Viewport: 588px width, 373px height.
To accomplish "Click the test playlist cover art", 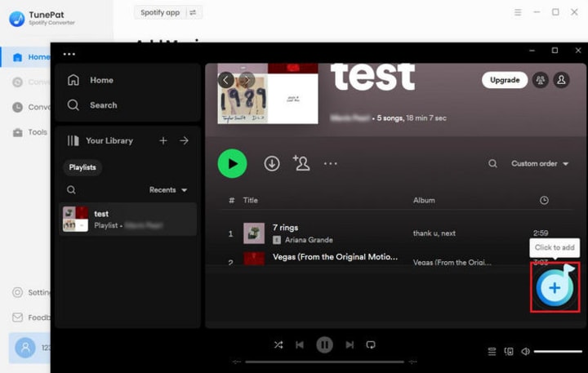I will (268, 94).
